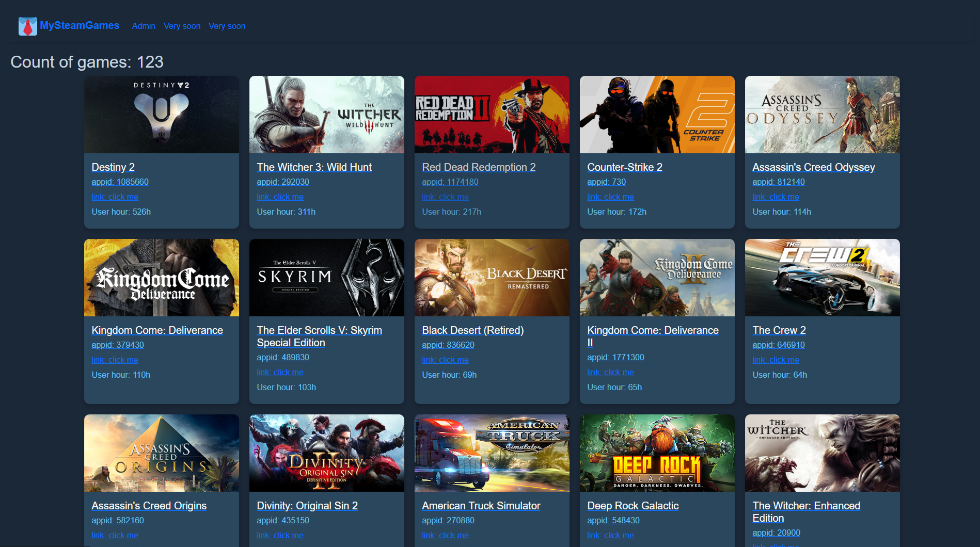
Task: Click the Red Dead Redemption 2 title
Action: pos(479,167)
